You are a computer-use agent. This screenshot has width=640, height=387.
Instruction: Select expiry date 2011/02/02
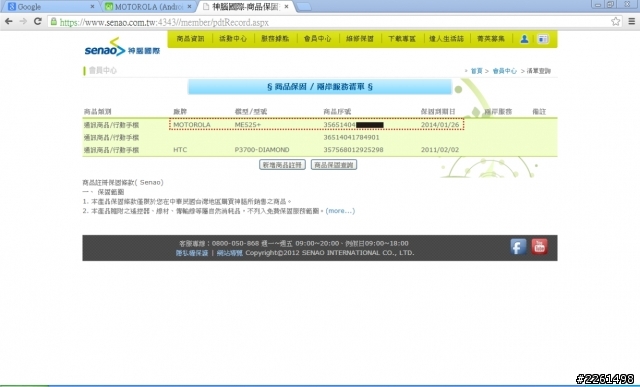[x=440, y=150]
